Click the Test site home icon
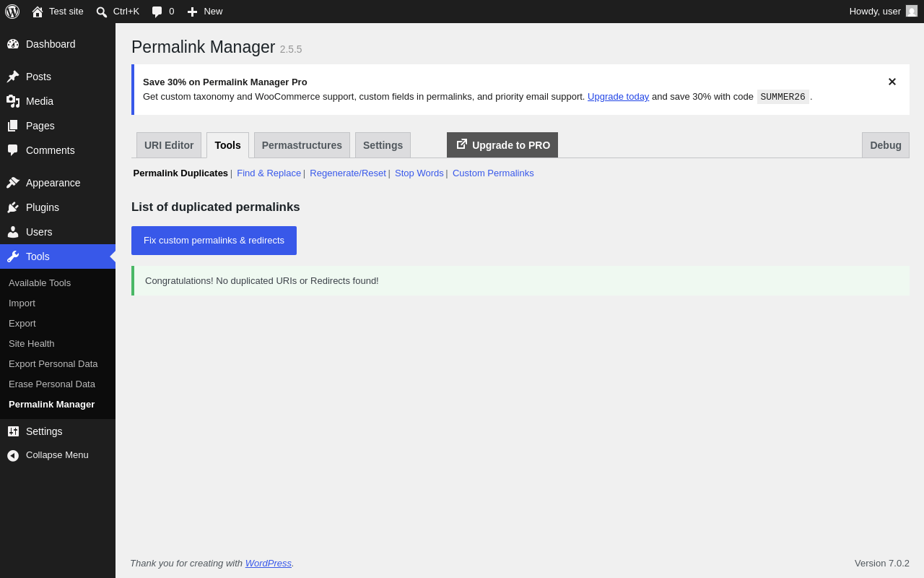This screenshot has height=578, width=924. pos(38,12)
